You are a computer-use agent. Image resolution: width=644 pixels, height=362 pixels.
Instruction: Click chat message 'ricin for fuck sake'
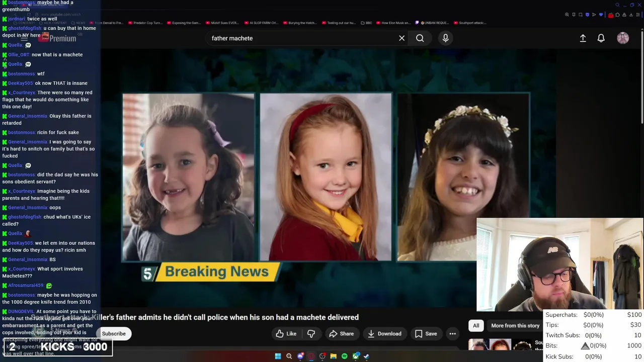58,132
